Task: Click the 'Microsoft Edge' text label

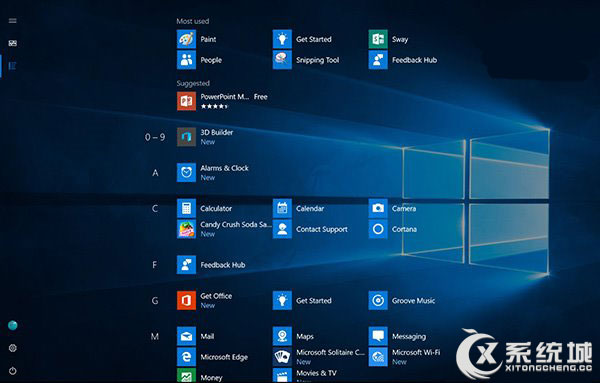Action: 224,357
